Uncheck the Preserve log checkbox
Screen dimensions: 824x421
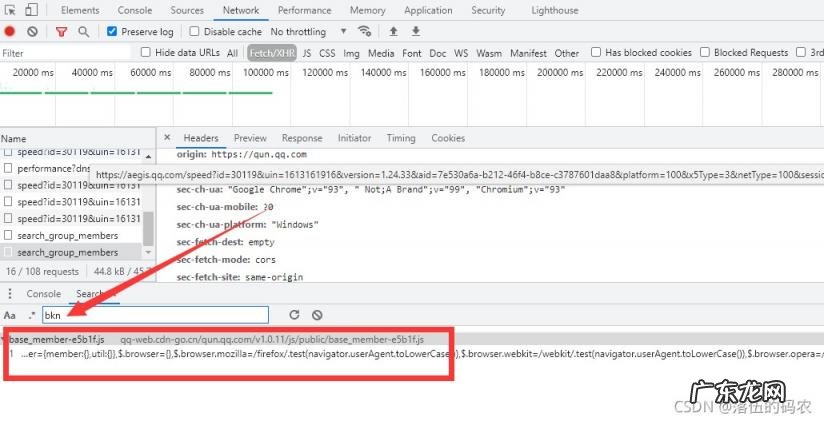(112, 32)
